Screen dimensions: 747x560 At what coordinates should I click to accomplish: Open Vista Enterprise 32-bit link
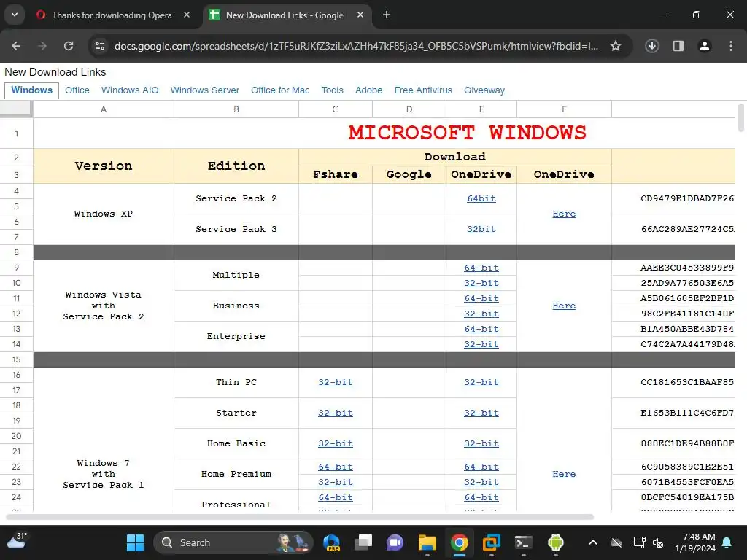coord(481,344)
